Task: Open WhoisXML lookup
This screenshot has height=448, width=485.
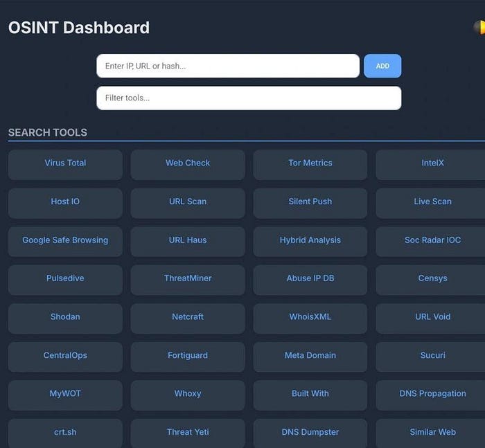Action: click(x=310, y=319)
